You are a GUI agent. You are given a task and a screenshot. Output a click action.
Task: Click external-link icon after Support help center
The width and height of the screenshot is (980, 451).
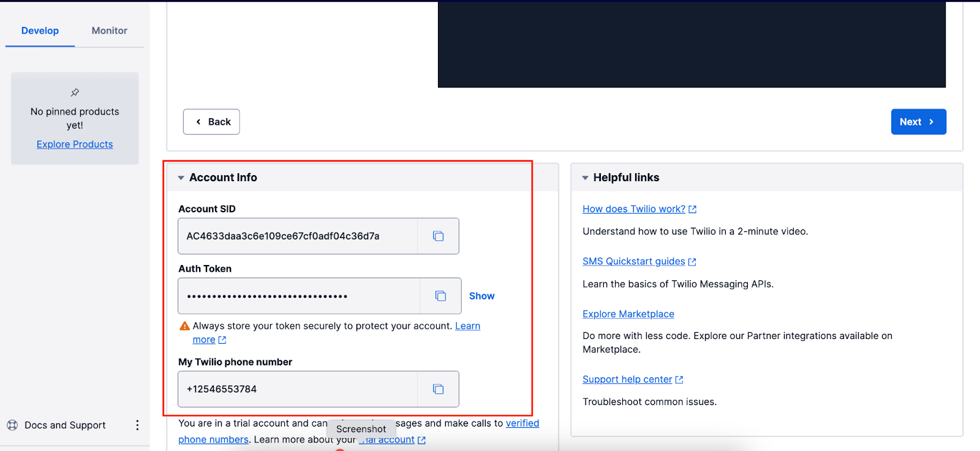(x=679, y=380)
